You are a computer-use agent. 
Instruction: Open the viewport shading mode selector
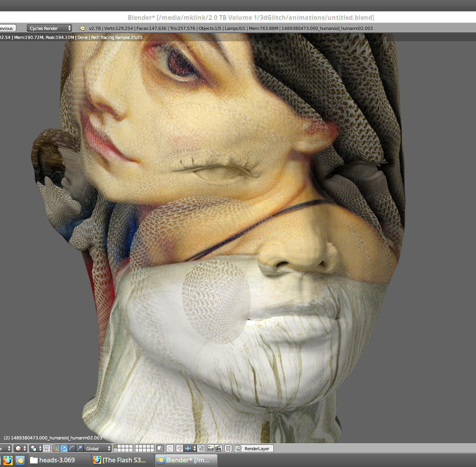click(x=20, y=448)
